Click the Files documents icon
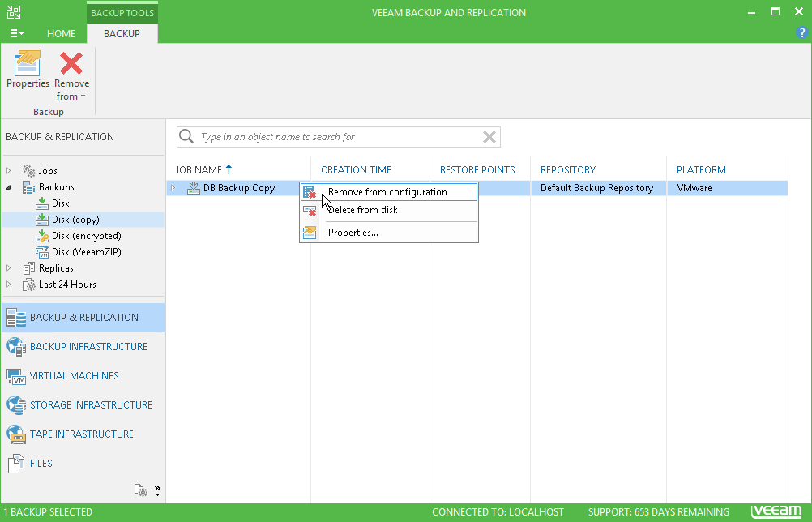 point(16,464)
